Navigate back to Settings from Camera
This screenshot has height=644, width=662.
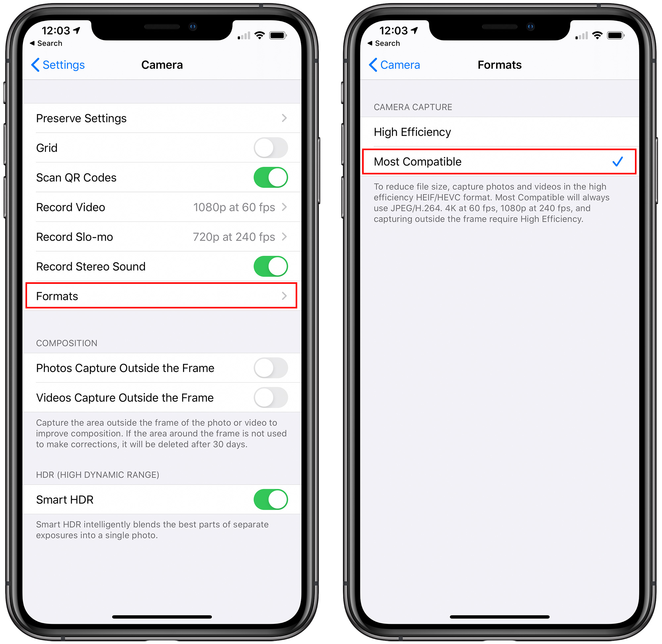click(56, 63)
